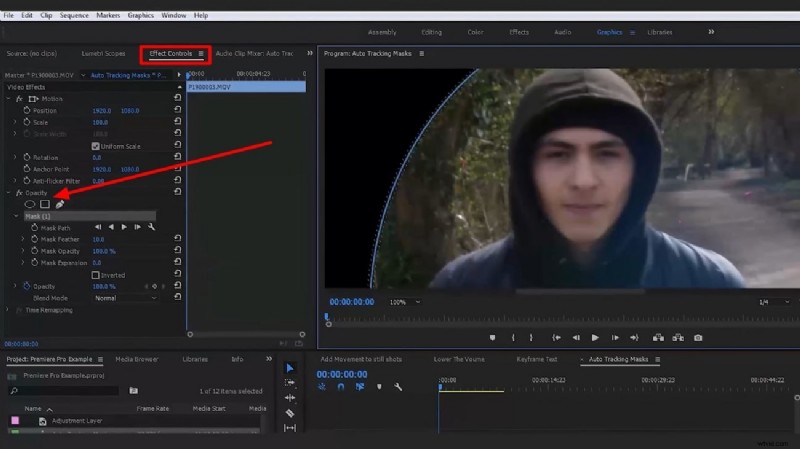Open the Media Browser tab
This screenshot has height=449, width=800.
pos(137,359)
